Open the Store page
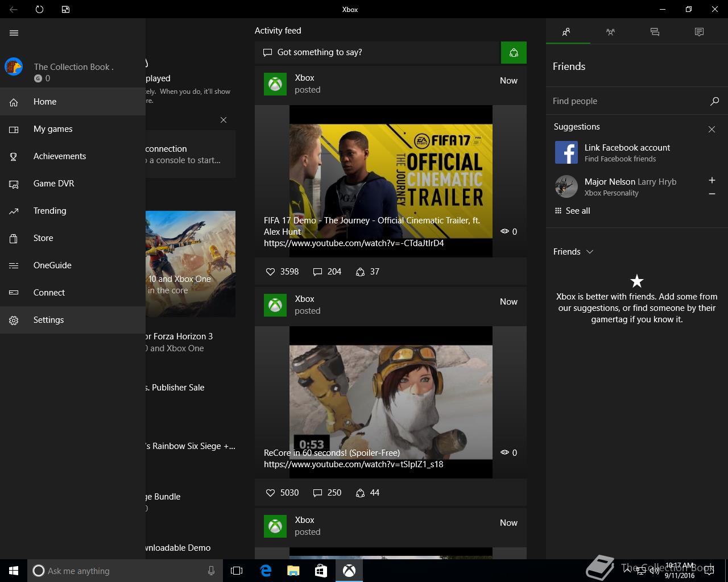Viewport: 728px width, 582px height. tap(73, 238)
